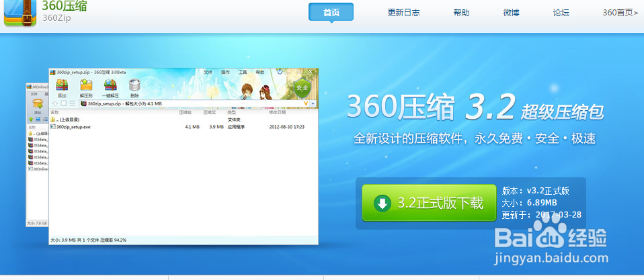644x280 pixels.
Task: Click the blue view icon in JXOnline window
Action: pyautogui.click(x=38, y=119)
